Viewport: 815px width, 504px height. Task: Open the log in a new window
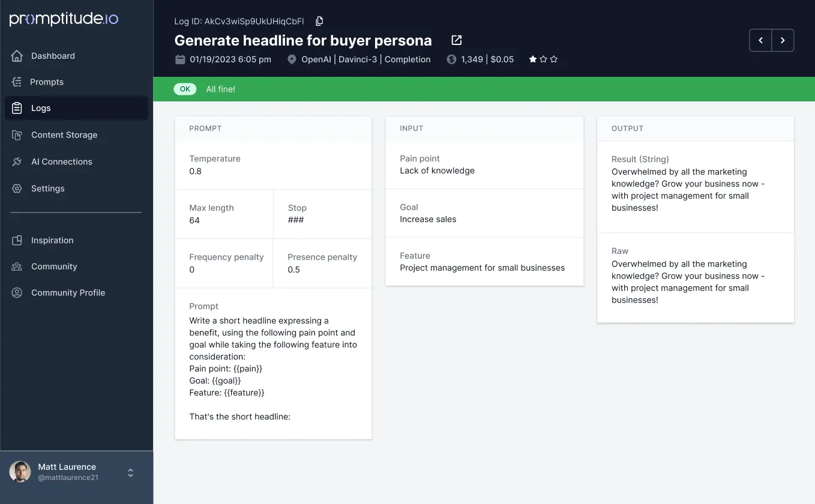pyautogui.click(x=456, y=40)
